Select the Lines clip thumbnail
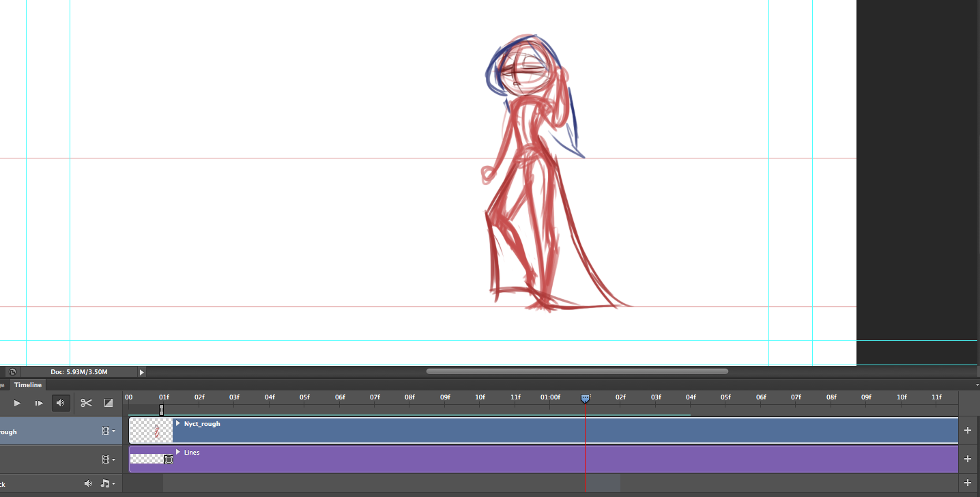Screen dimensions: 980x497 coord(147,459)
